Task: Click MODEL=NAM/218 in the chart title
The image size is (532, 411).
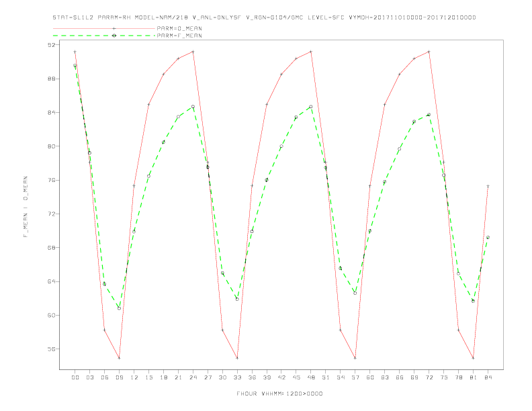Action: [161, 17]
